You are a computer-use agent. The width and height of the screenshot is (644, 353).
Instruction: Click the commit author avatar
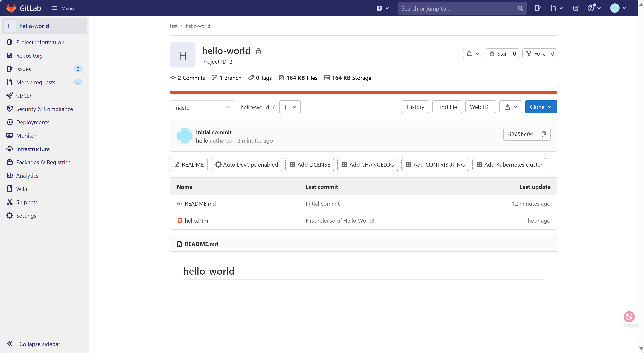[185, 136]
